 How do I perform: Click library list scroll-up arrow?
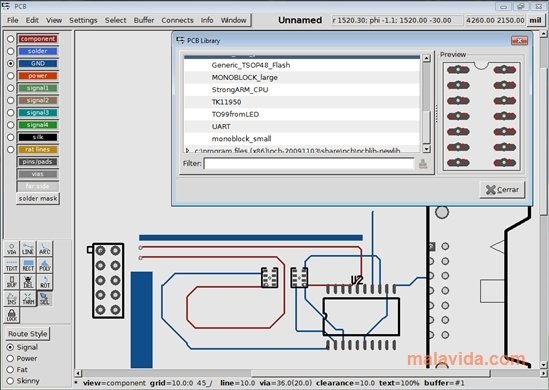point(426,58)
